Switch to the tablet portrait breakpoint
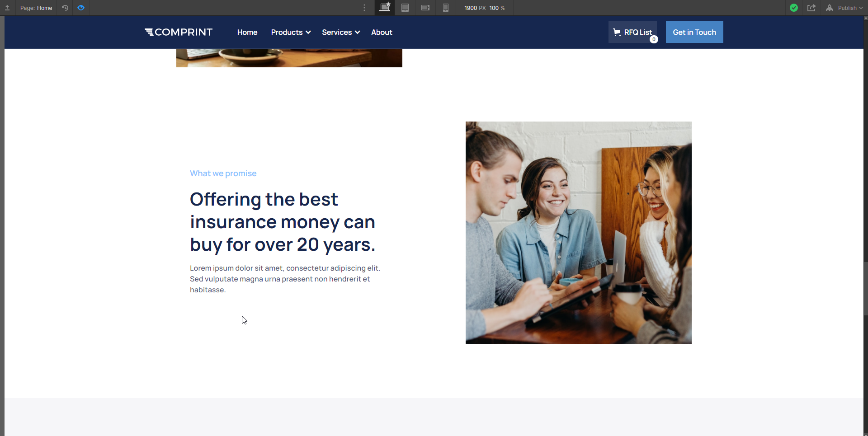 tap(405, 8)
